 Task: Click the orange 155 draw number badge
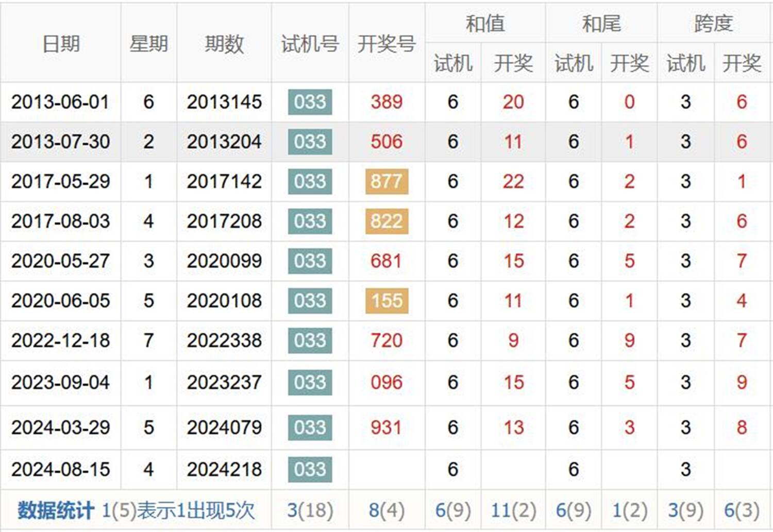[x=386, y=300]
